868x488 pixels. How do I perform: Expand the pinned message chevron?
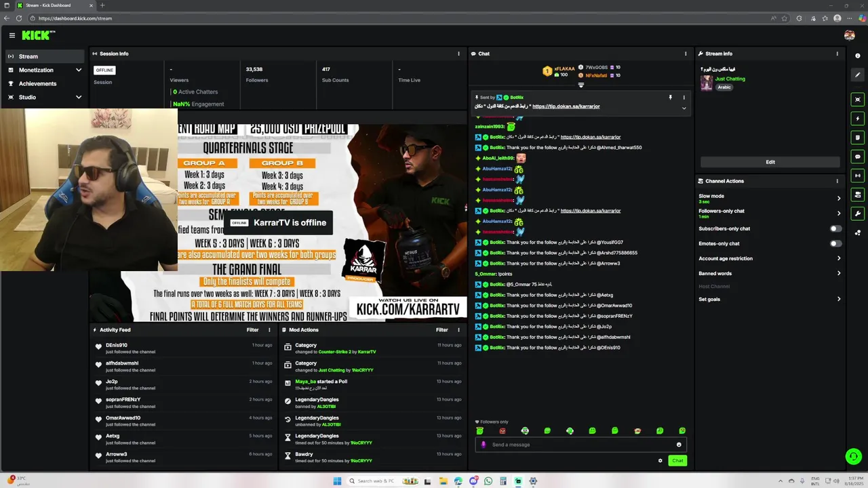click(684, 108)
